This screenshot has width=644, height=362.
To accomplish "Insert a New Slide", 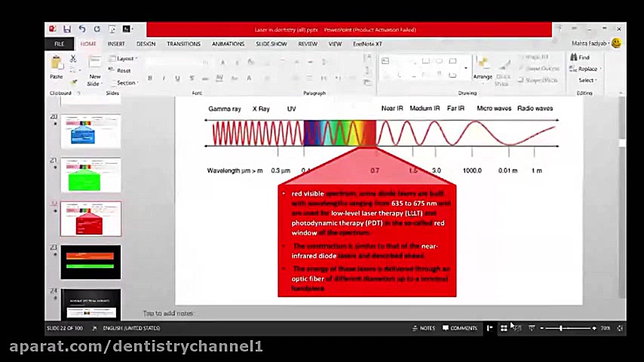I will (94, 69).
